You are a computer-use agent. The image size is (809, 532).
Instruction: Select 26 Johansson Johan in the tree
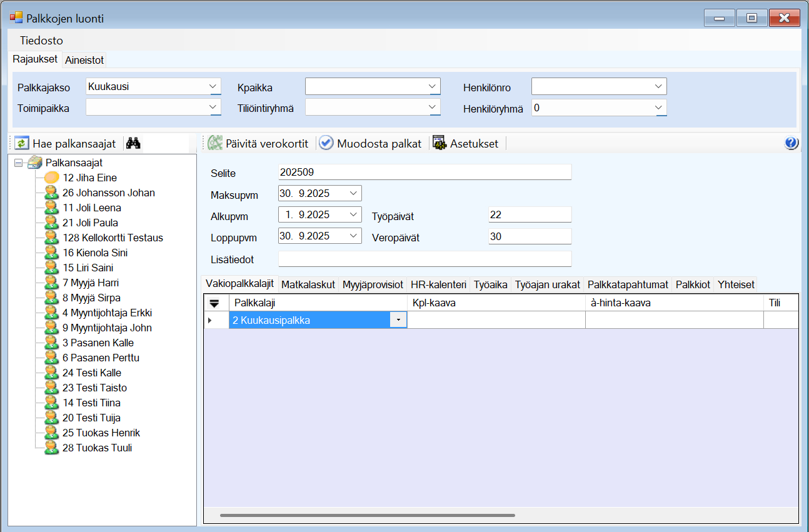coord(108,193)
